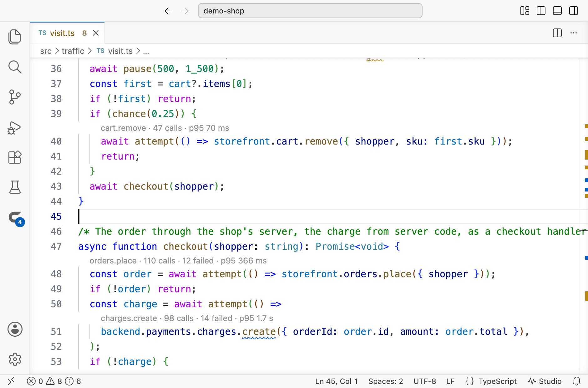Select traffic folder in breadcrumbs

tap(73, 51)
